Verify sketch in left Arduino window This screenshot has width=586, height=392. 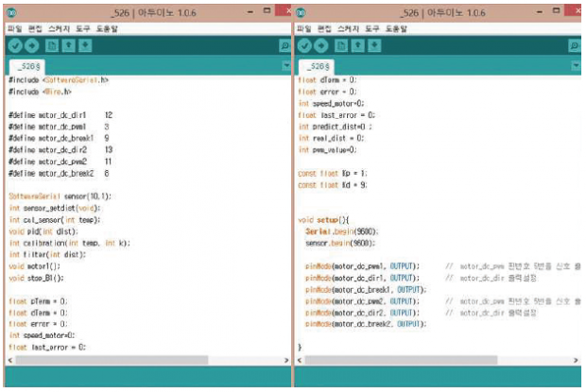pos(15,45)
